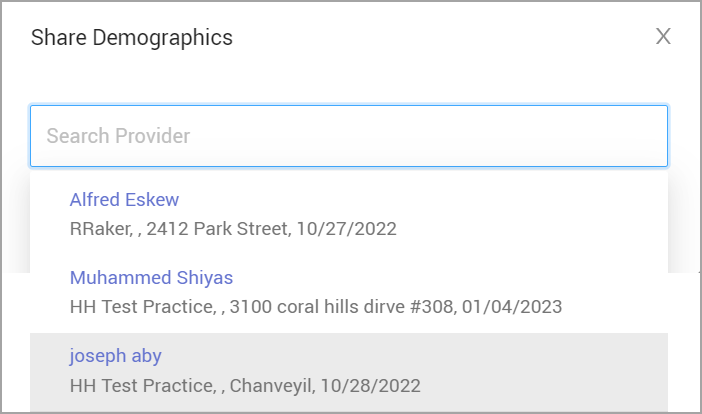Click the Share Demographics dialog title

click(132, 38)
